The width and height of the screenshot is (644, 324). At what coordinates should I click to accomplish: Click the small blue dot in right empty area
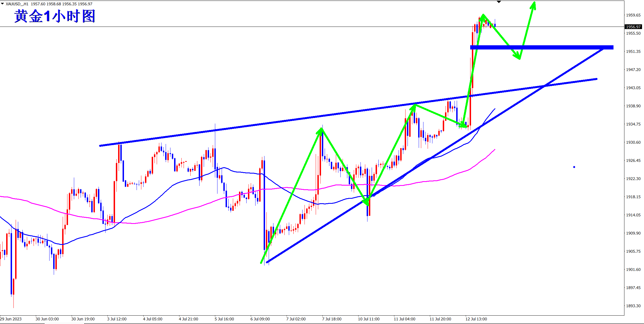click(x=574, y=167)
